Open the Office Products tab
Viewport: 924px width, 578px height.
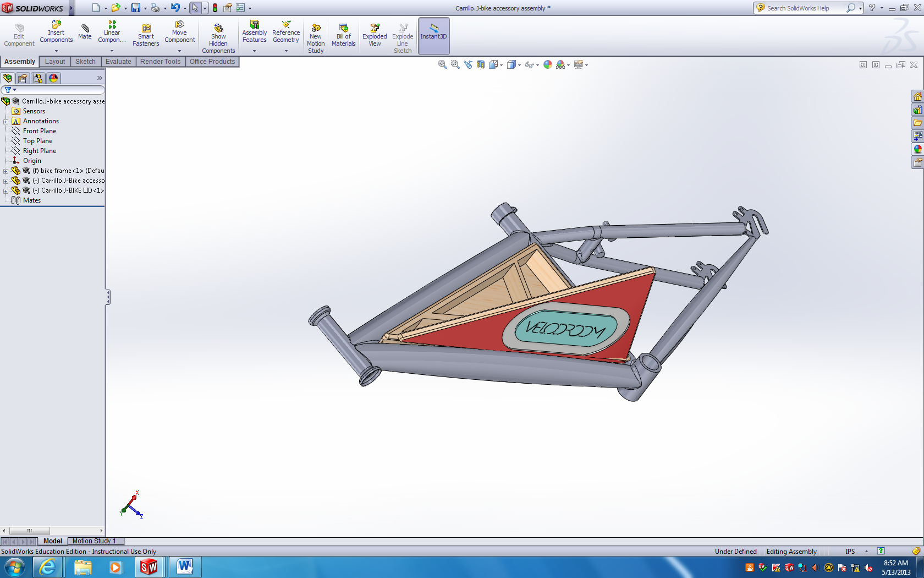tap(212, 62)
